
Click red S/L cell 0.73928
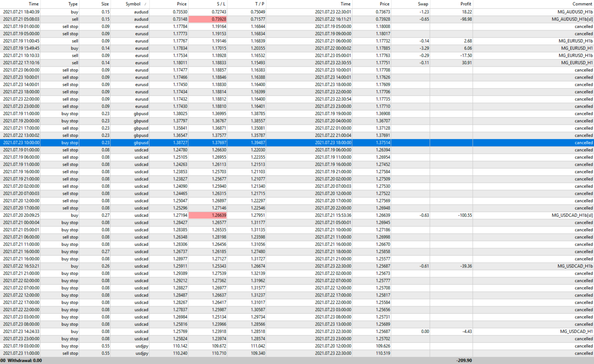[208, 19]
